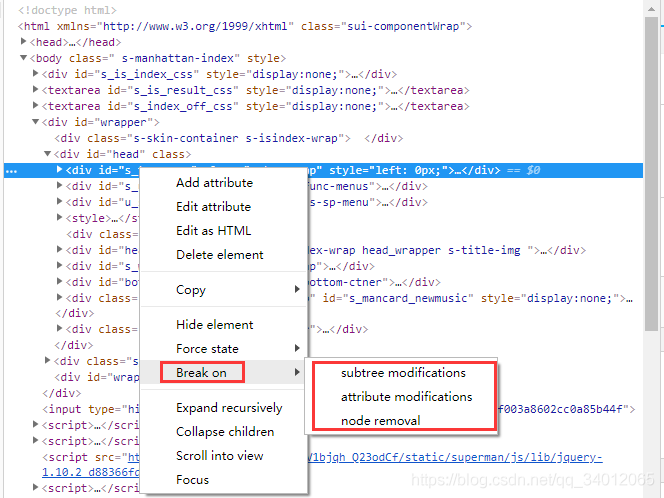Expand the s_index_off_css textarea
This screenshot has width=664, height=498.
click(x=36, y=105)
